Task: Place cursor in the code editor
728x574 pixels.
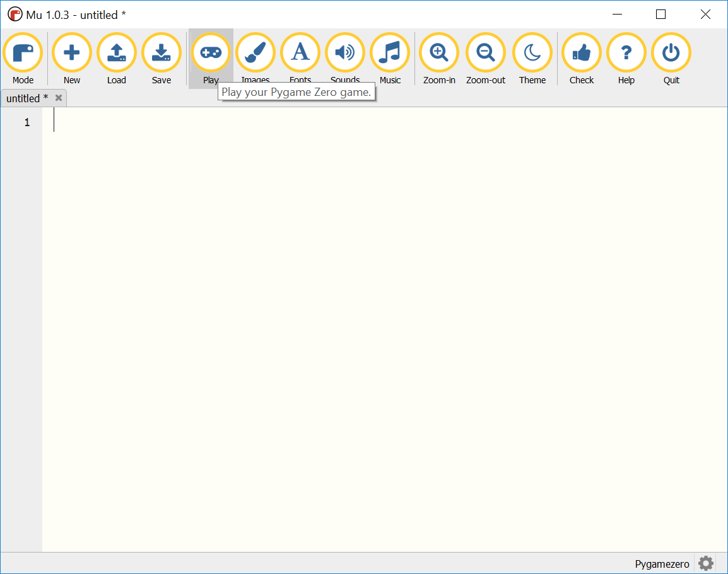Action: coord(384,329)
